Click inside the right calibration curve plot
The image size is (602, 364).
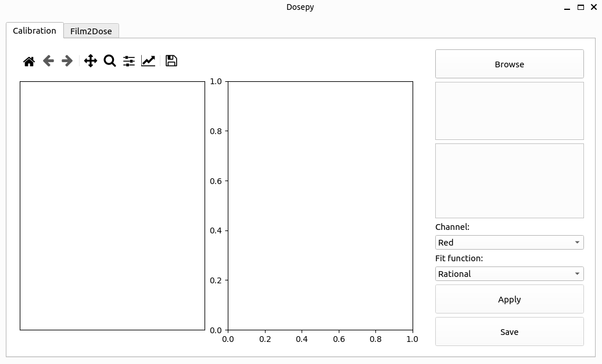[x=320, y=206]
